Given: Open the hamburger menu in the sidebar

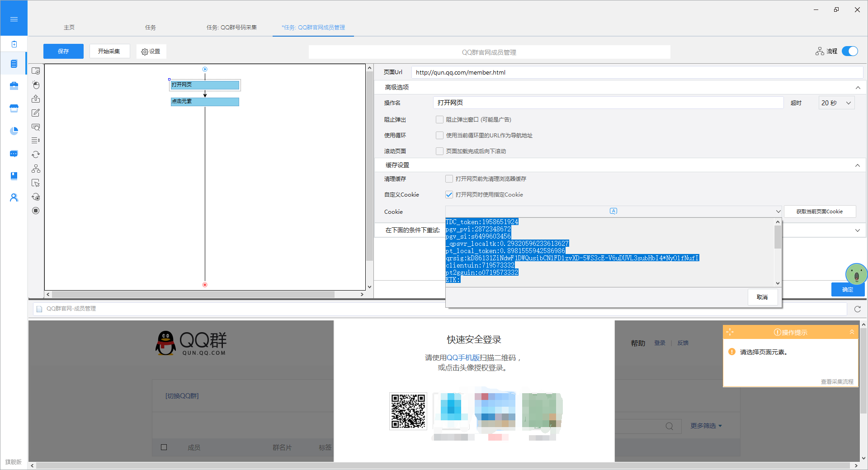Looking at the screenshot, I should click(x=14, y=19).
